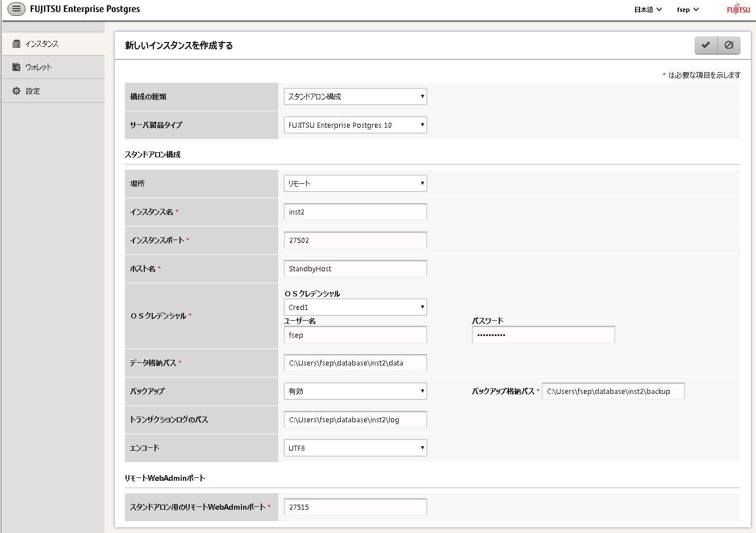Click the データ格納パス row label
The height and width of the screenshot is (533, 756).
click(153, 363)
